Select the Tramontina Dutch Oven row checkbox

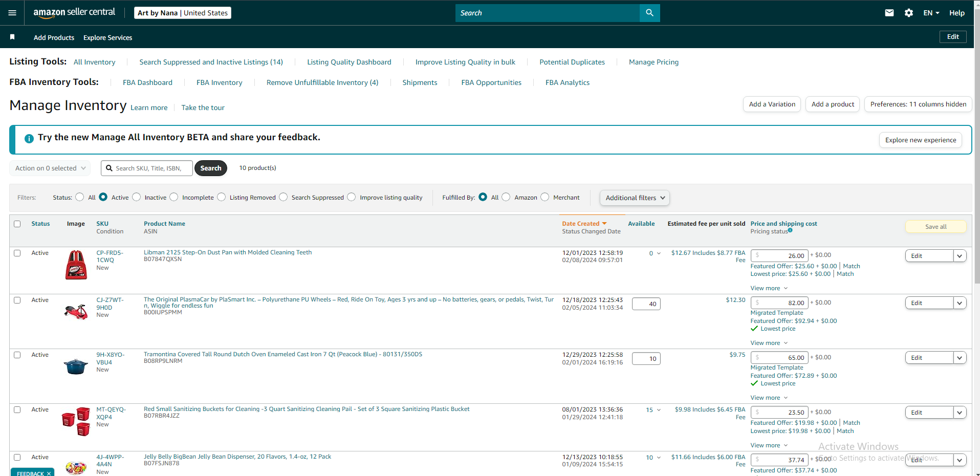tap(17, 355)
